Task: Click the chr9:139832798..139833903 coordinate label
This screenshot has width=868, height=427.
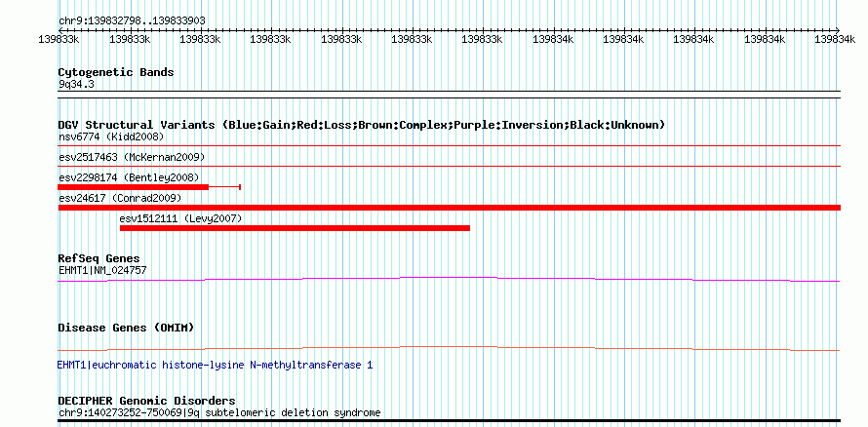Action: [x=132, y=20]
